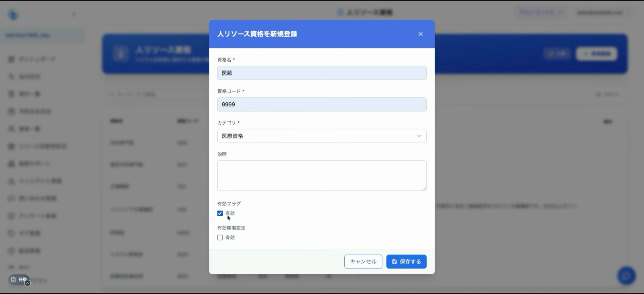Click the dialog title 人リソース資格を新規登録
Screen dimensions: 644x294
(x=257, y=34)
